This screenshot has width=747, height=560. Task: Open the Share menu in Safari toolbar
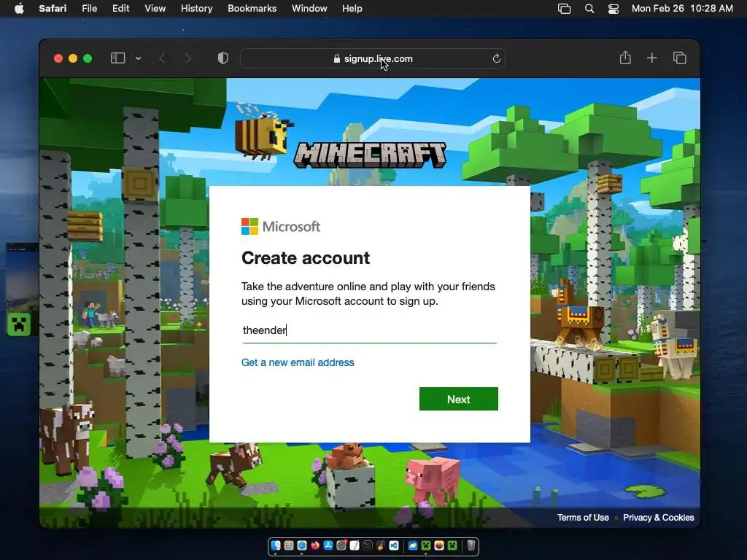pyautogui.click(x=625, y=58)
